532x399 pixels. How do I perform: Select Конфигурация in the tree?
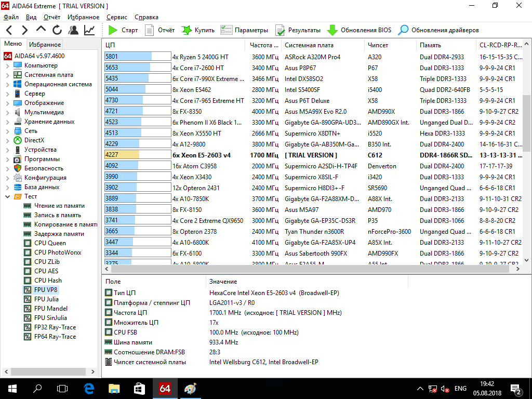(46, 178)
